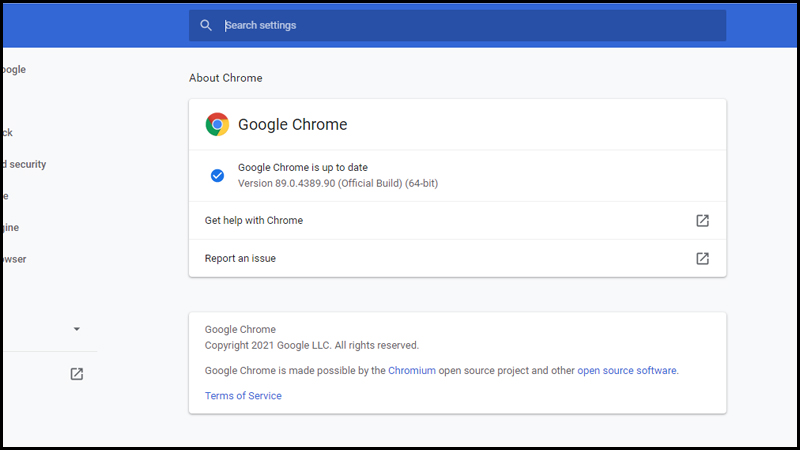Select the sidebar item ending in 'wser'
Screen dimensions: 800x450
click(x=14, y=259)
